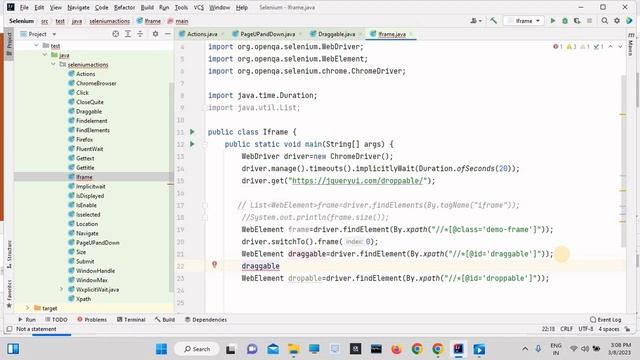Switch to the Draggable.java tab
This screenshot has width=640, height=360.
point(336,34)
